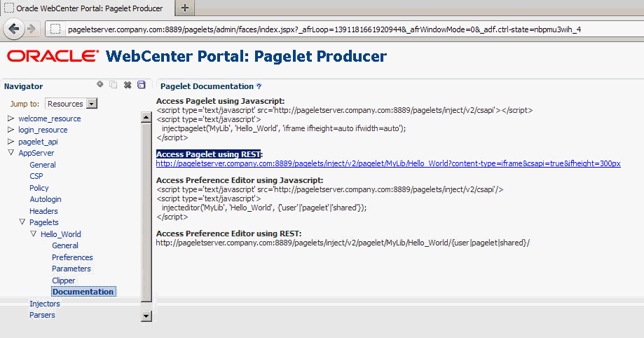Select the AppServer resource

(36, 153)
